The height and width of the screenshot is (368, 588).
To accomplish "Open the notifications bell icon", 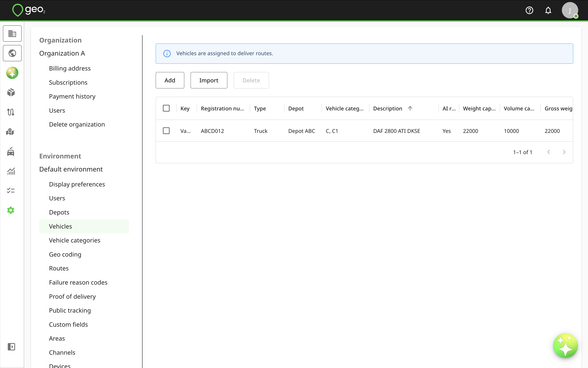I will (548, 10).
